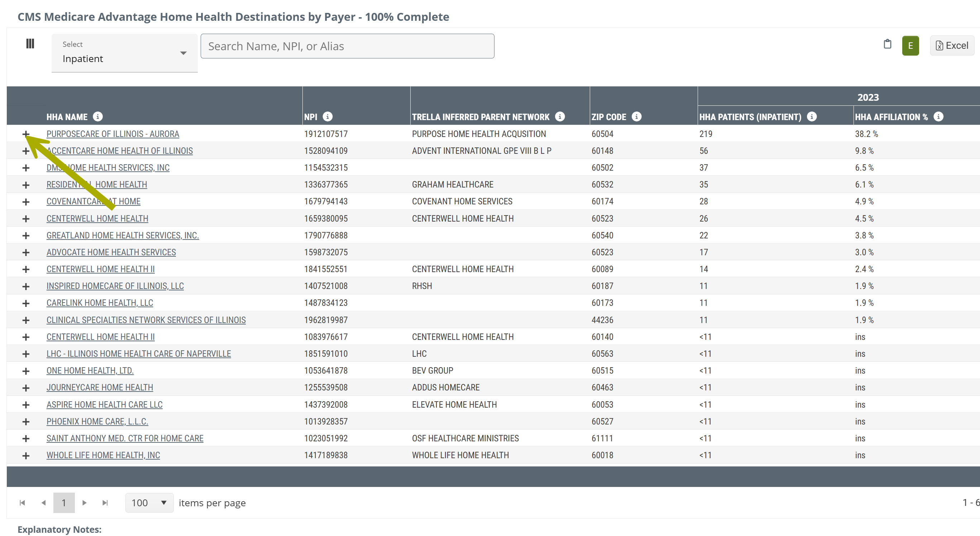Click the clipboard copy icon

click(x=887, y=44)
